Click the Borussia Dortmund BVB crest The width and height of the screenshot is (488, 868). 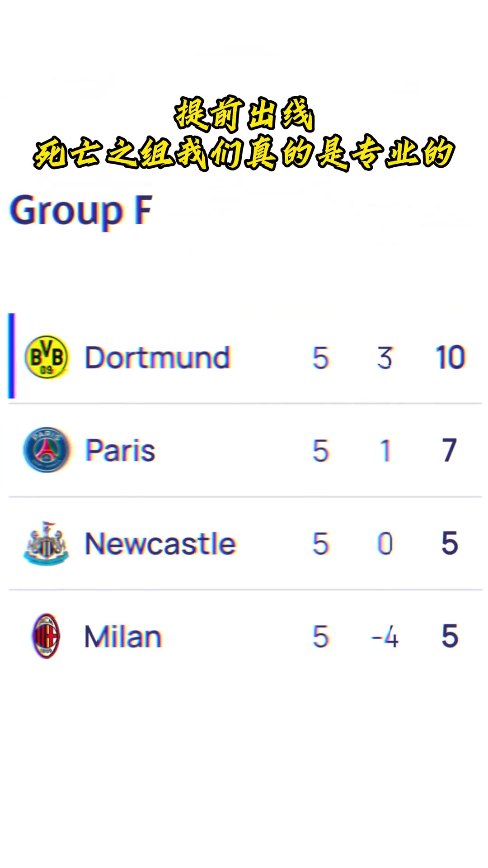click(47, 357)
